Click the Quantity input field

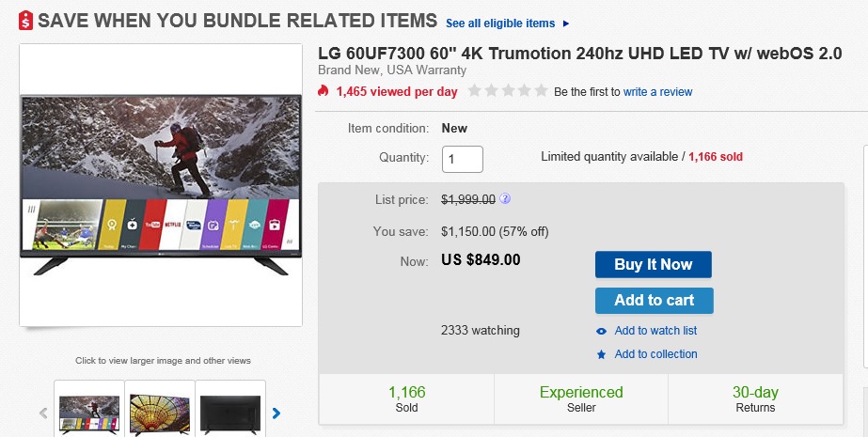pyautogui.click(x=463, y=159)
